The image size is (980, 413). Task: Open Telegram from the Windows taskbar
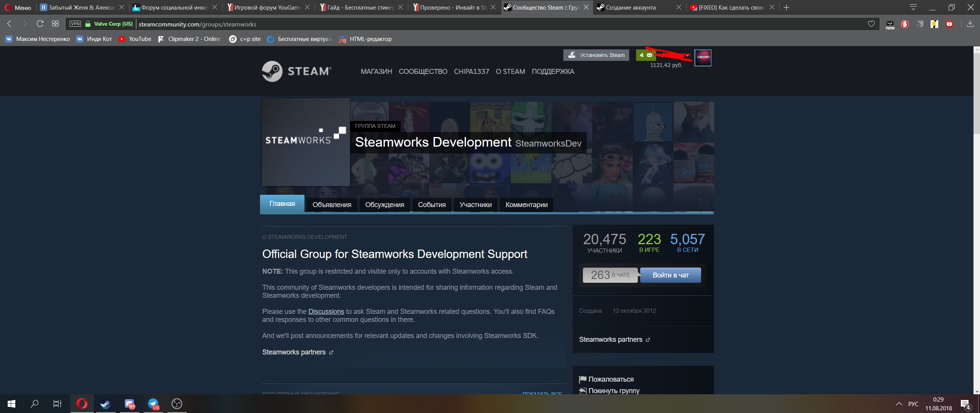coord(154,404)
